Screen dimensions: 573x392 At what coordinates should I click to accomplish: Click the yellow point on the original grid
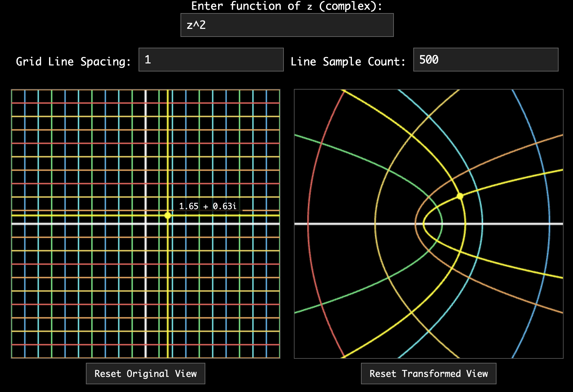point(168,215)
